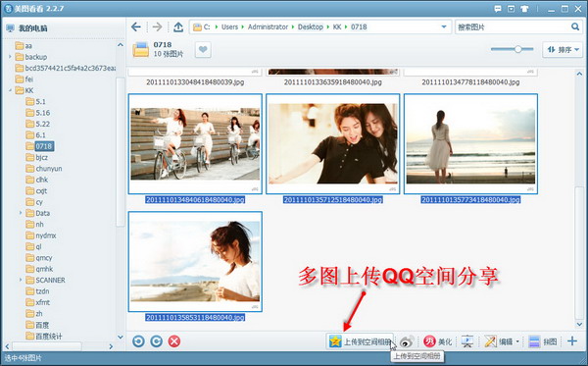The width and height of the screenshot is (588, 366).
Task: Select KK in address path
Action: click(x=337, y=27)
